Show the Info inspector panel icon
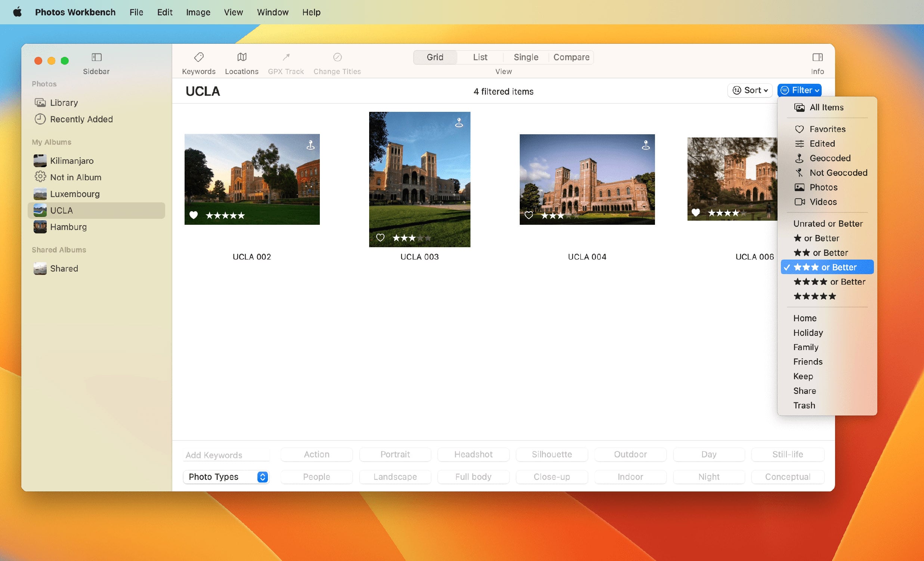Viewport: 924px width, 561px height. click(817, 57)
